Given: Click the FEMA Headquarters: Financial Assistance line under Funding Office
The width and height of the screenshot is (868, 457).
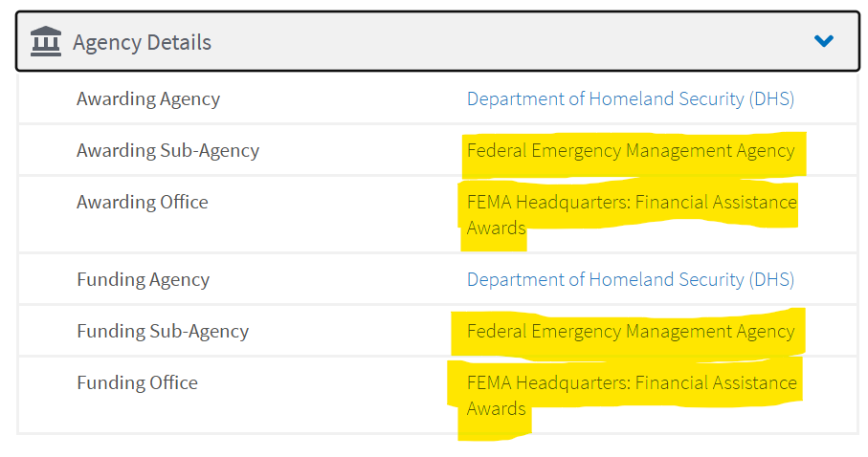Looking at the screenshot, I should point(632,382).
